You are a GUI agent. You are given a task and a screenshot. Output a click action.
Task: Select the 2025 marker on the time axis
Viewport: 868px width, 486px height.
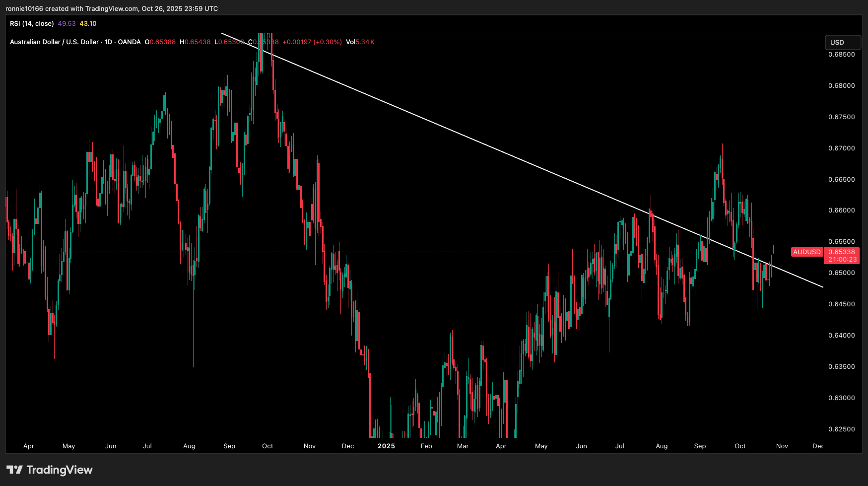[386, 446]
